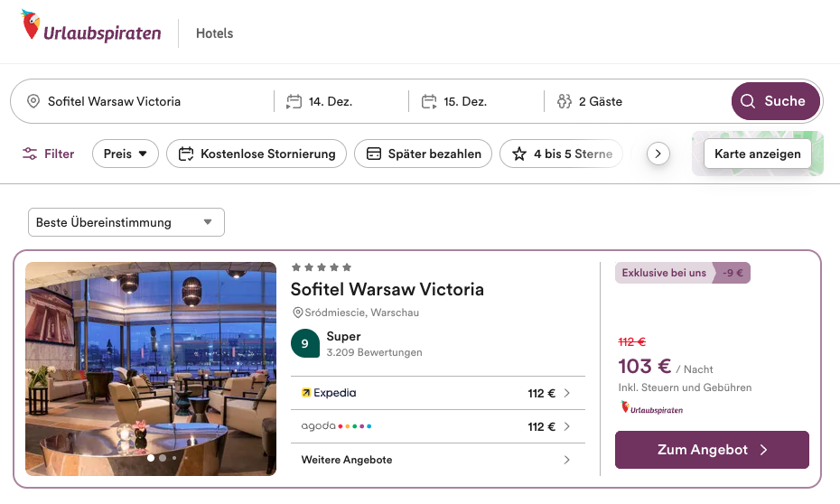Open the Preis dropdown
The width and height of the screenshot is (840, 504).
(126, 154)
